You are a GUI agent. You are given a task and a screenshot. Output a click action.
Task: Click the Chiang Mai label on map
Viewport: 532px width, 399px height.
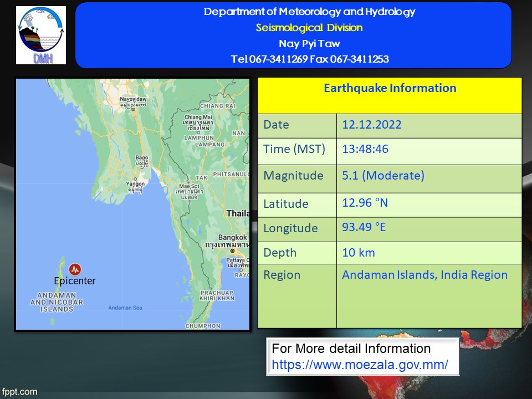[x=198, y=117]
